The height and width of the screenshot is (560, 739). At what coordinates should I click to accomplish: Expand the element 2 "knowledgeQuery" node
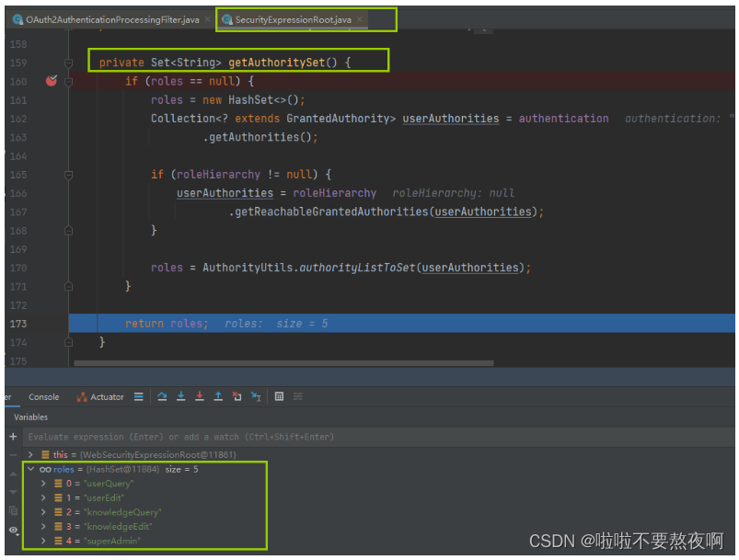pyautogui.click(x=43, y=512)
